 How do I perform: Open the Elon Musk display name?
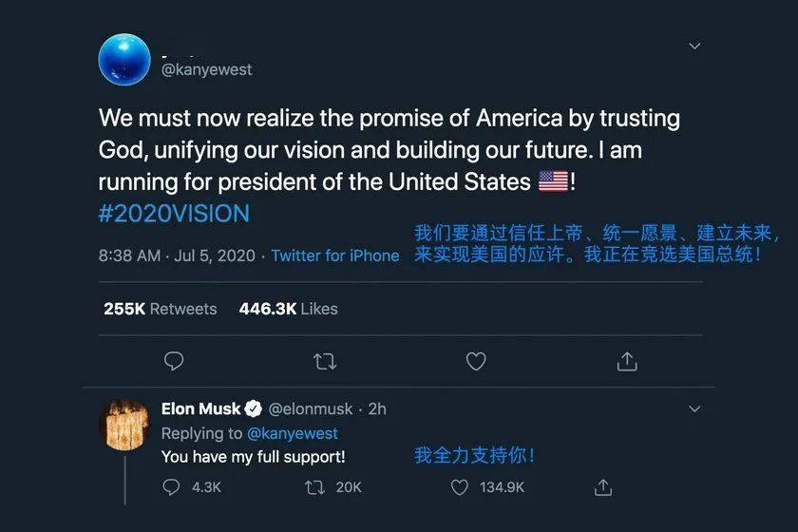(x=200, y=409)
